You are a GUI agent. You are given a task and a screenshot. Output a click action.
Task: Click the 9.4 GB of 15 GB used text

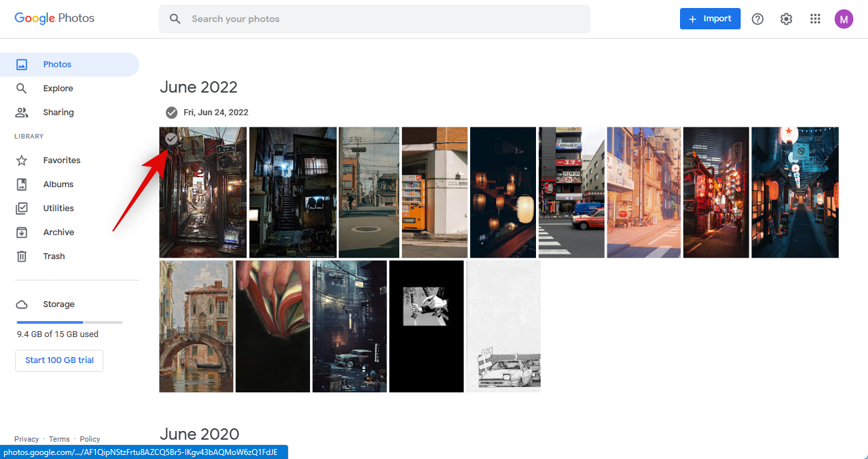pyautogui.click(x=58, y=334)
